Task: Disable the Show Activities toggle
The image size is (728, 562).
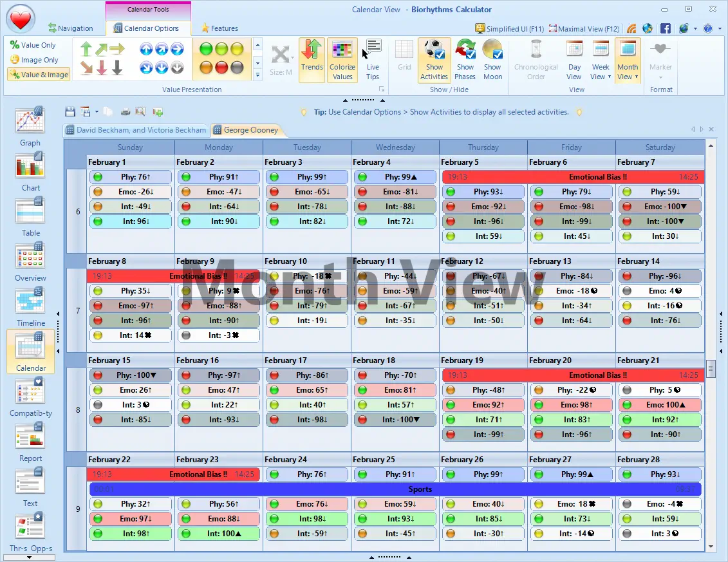Action: [x=434, y=59]
